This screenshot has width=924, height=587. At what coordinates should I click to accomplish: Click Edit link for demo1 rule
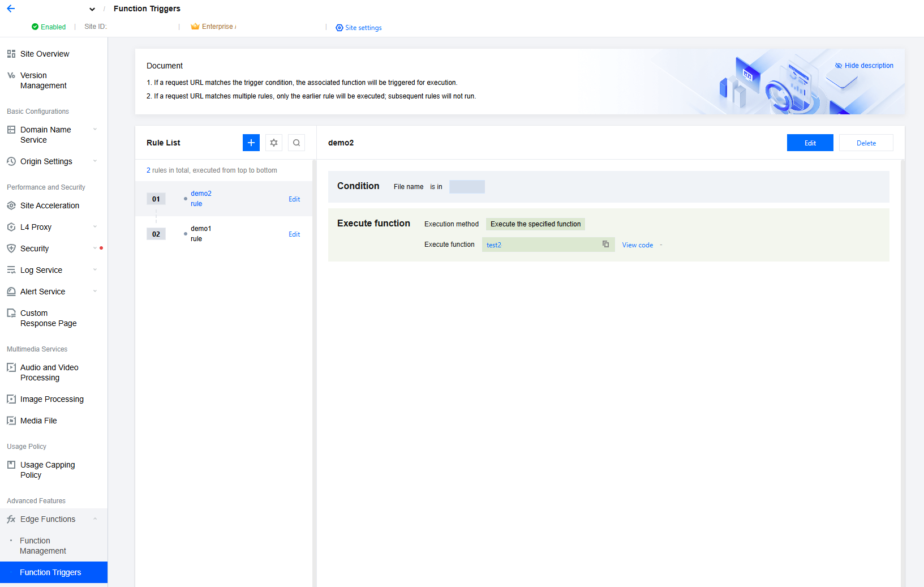294,234
